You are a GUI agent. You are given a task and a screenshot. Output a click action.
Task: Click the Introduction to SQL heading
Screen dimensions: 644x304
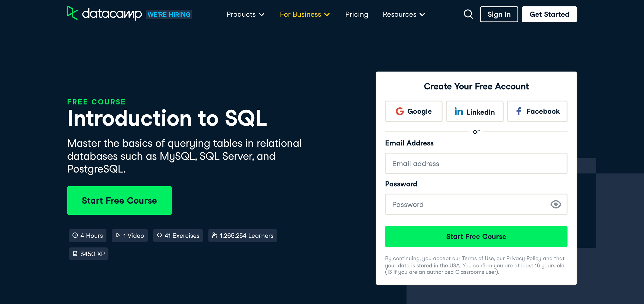pyautogui.click(x=167, y=118)
